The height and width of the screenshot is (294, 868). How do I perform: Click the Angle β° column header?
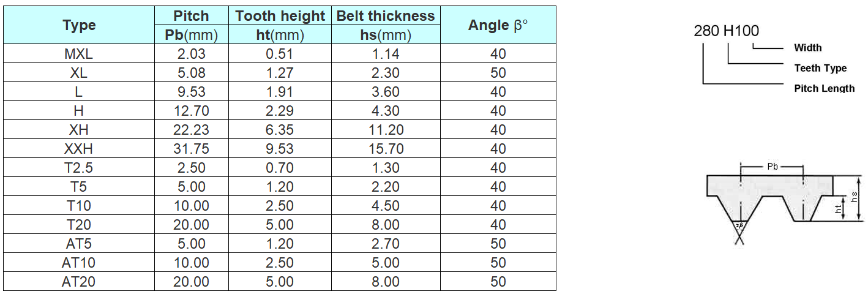[498, 25]
